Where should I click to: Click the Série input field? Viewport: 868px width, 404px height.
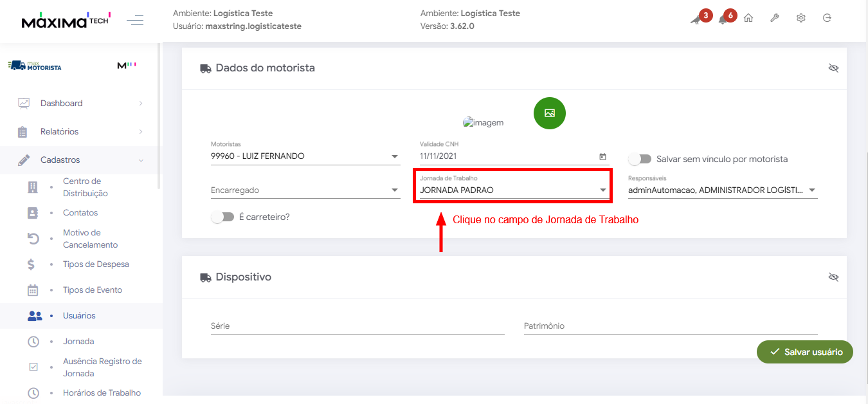357,326
